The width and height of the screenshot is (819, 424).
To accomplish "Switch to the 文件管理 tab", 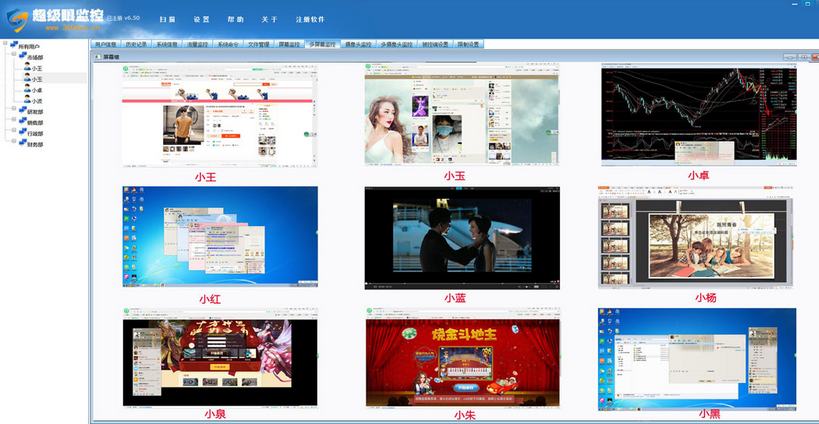I will coord(259,44).
